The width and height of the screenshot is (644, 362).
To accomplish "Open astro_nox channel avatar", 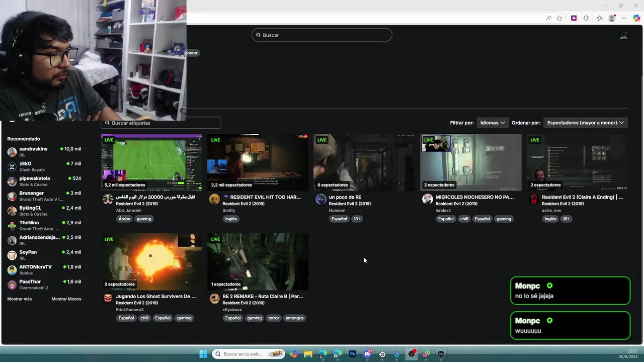I will tap(534, 199).
